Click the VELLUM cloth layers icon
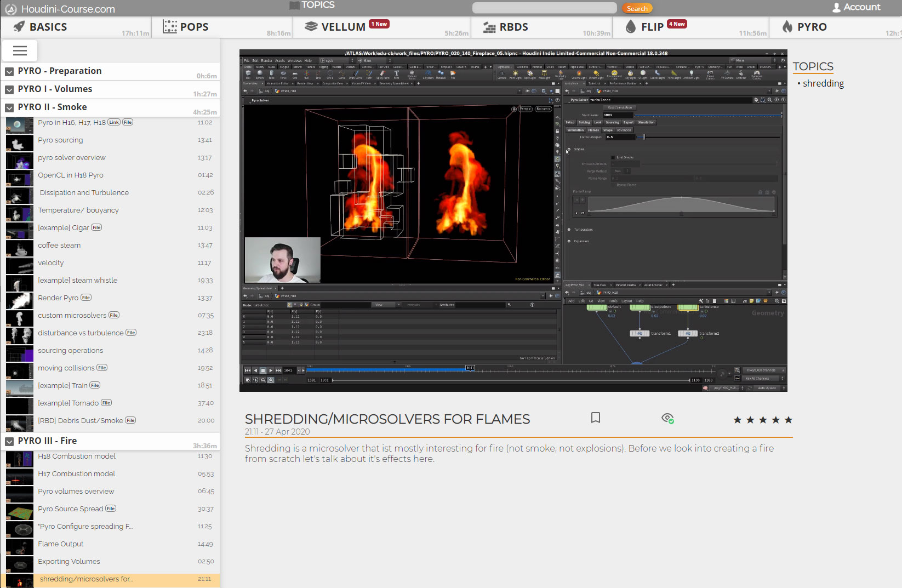902x588 pixels. pyautogui.click(x=311, y=27)
